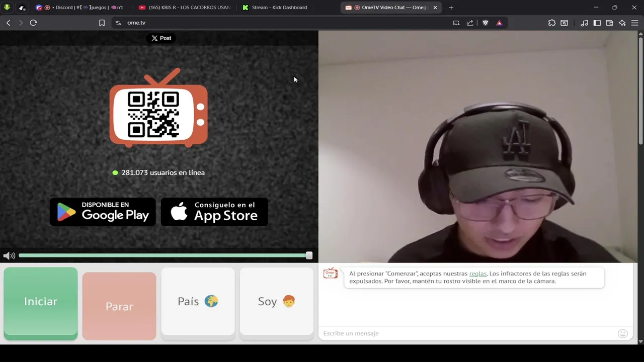
Task: Open the tab search toolbar icon
Action: 565,23
